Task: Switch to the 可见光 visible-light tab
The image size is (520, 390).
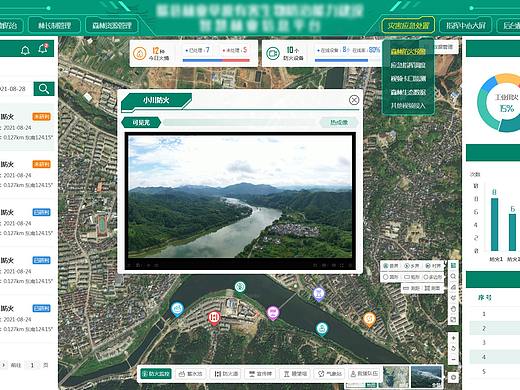Action: pos(141,123)
